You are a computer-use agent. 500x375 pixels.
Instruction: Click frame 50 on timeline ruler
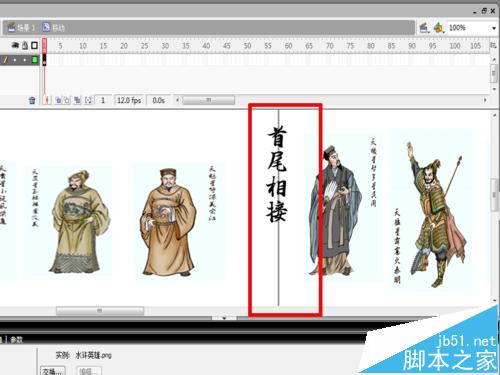[247, 46]
